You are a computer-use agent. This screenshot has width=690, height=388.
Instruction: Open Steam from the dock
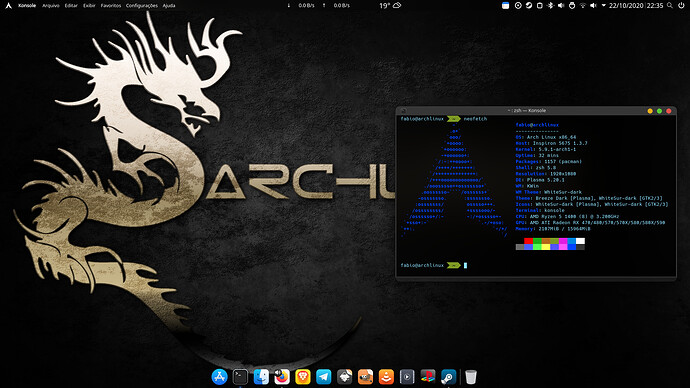[448, 377]
